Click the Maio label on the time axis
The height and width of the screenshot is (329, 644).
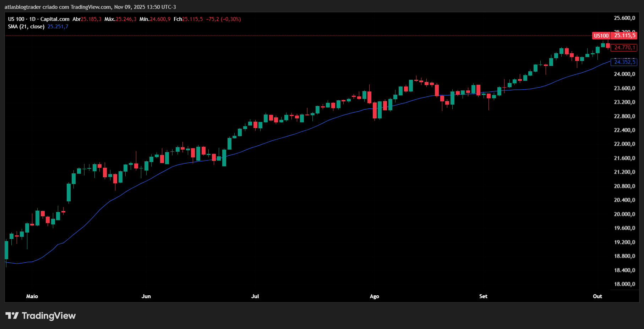click(32, 296)
